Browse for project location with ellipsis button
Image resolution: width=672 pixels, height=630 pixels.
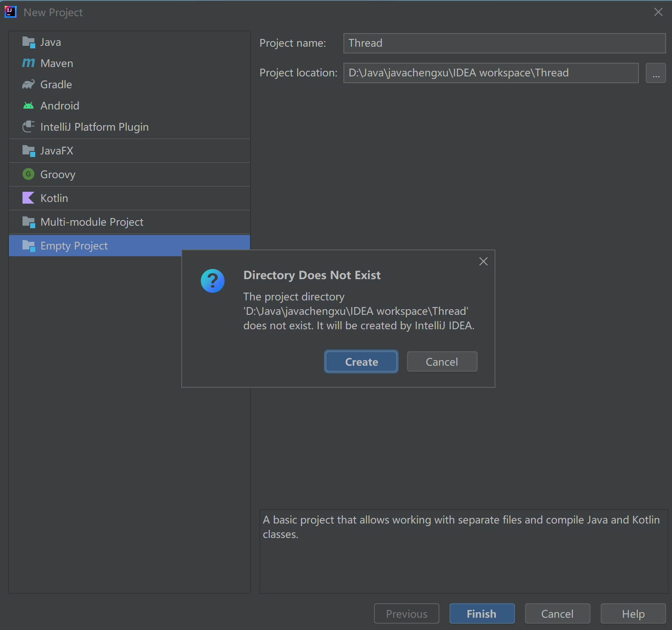pyautogui.click(x=655, y=73)
